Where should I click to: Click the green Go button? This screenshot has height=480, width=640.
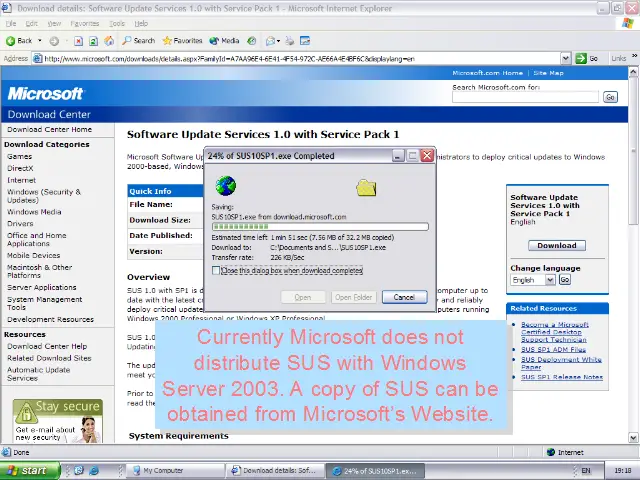pyautogui.click(x=587, y=59)
